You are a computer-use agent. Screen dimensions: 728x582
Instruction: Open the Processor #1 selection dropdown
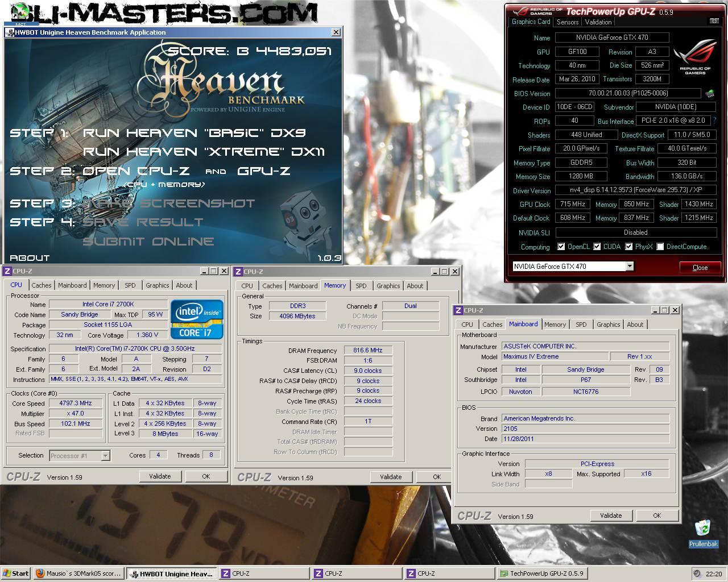105,455
